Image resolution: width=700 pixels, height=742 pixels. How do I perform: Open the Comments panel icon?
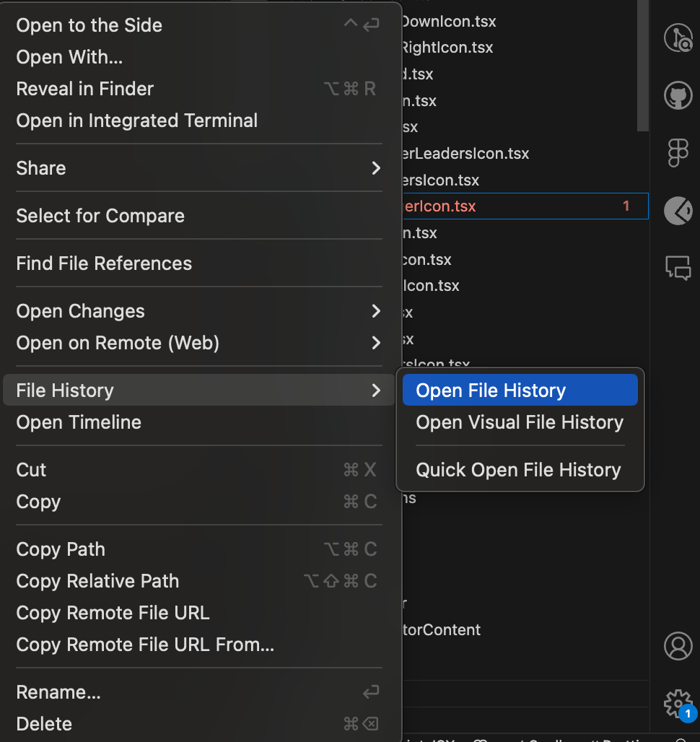678,269
